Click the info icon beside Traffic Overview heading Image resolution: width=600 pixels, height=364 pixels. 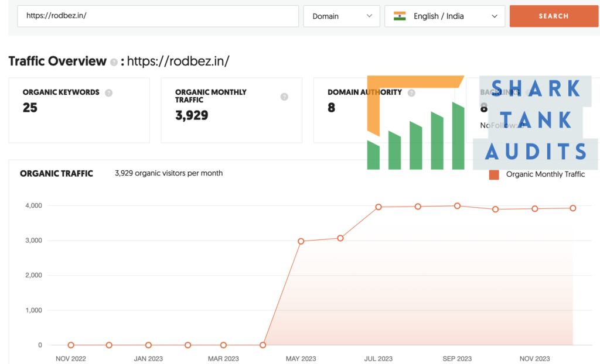(x=114, y=61)
